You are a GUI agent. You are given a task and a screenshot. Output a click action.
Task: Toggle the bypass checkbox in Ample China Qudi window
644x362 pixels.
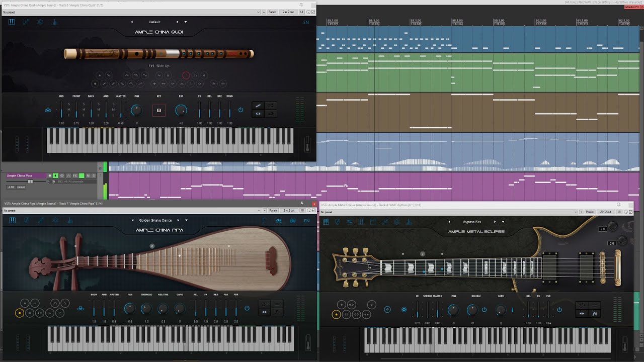click(x=313, y=12)
